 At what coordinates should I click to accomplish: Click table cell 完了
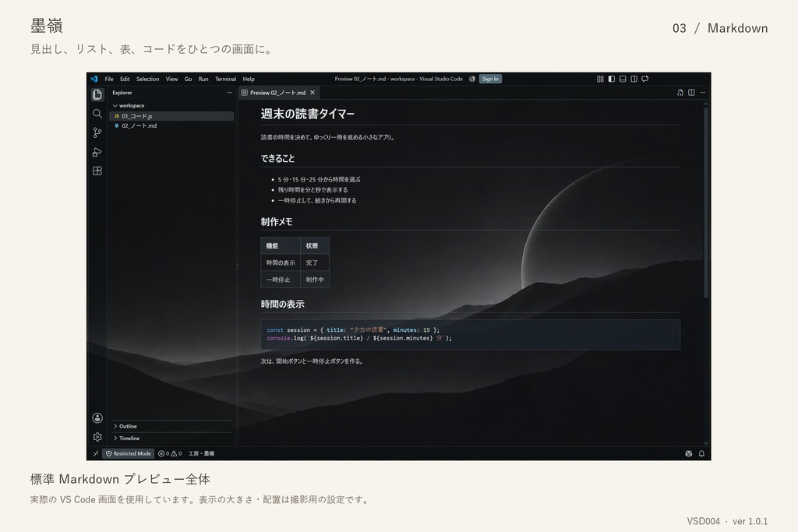[x=315, y=263]
